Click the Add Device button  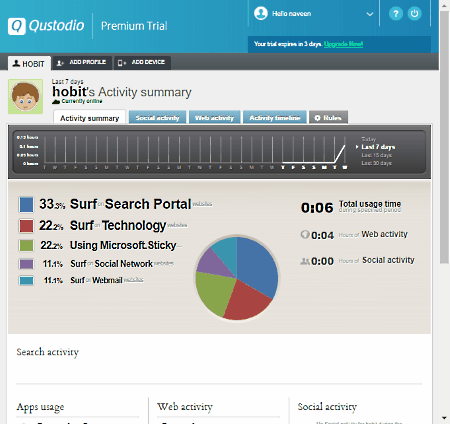[x=142, y=63]
